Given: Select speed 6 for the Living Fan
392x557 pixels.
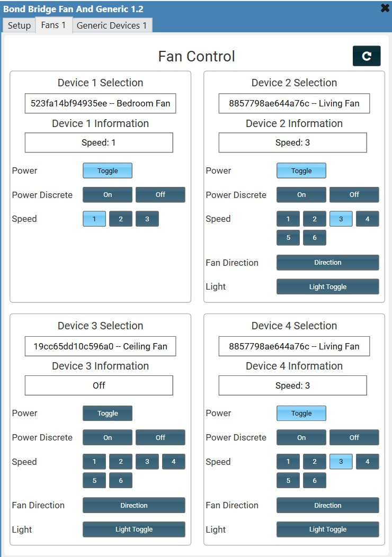Looking at the screenshot, I should (315, 238).
